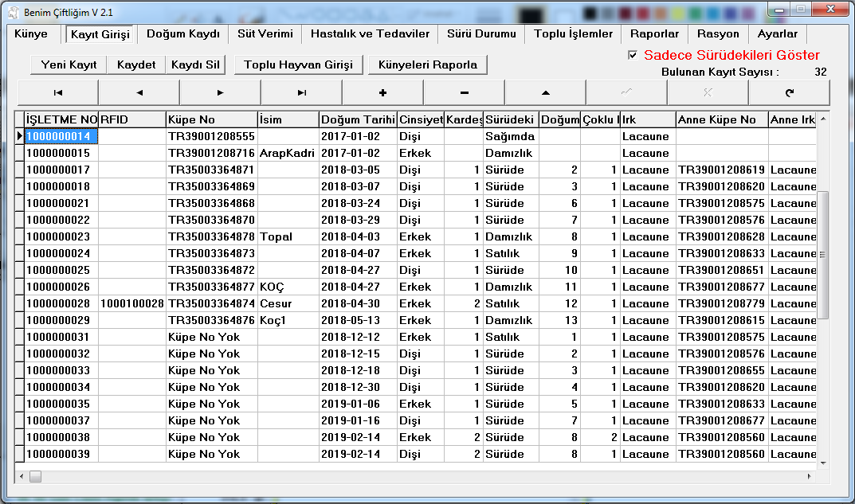Click Toplu Hayvan Girişi button
This screenshot has width=855, height=504.
(x=298, y=64)
